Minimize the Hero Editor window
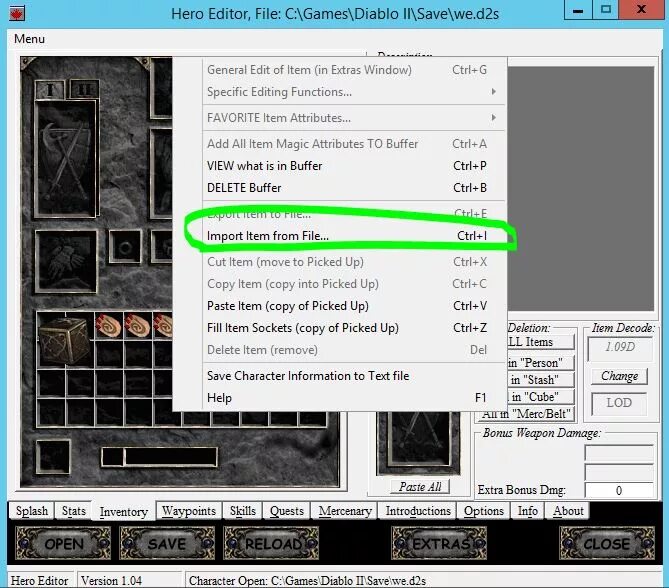The image size is (669, 588). tap(578, 10)
